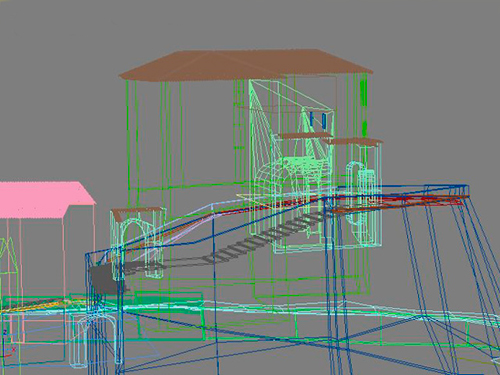Select the right blue window on upper wall
500x375 pixels.
tap(324, 120)
